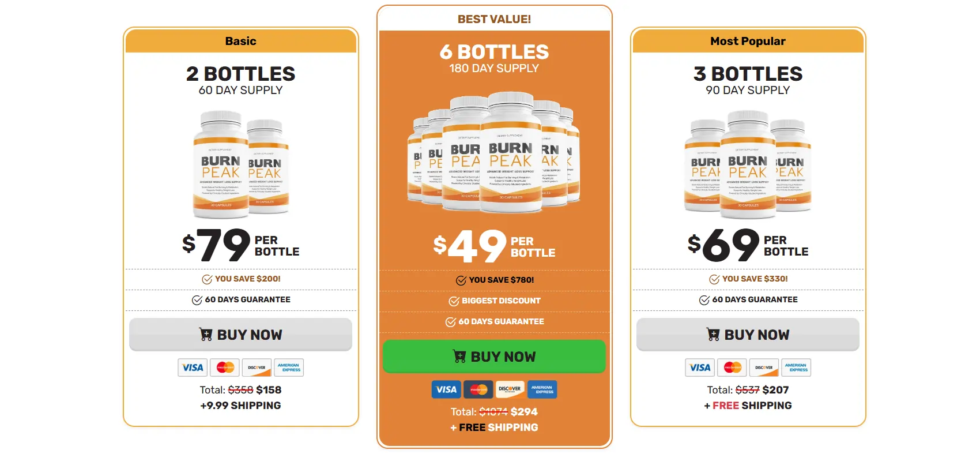
Task: Click the three Burn Peak bottles image
Action: 748,166
